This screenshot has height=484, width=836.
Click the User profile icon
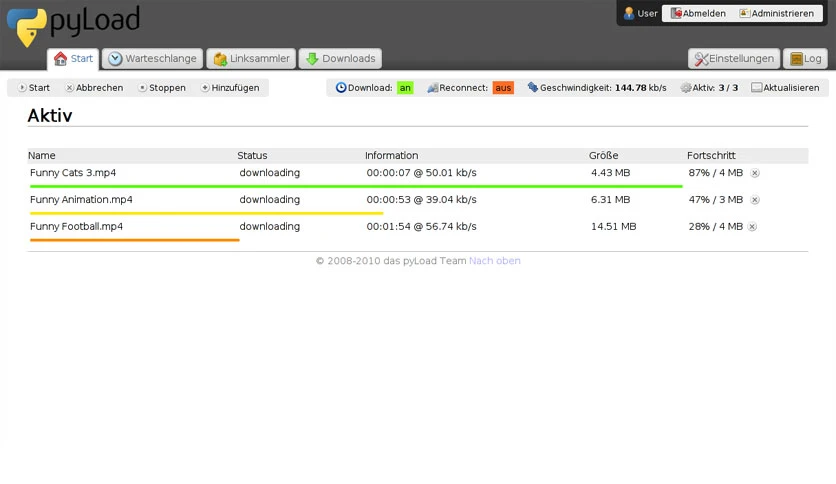629,13
